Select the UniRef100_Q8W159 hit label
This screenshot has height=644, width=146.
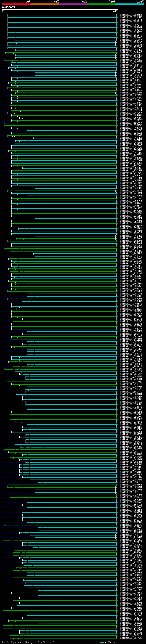131,311
